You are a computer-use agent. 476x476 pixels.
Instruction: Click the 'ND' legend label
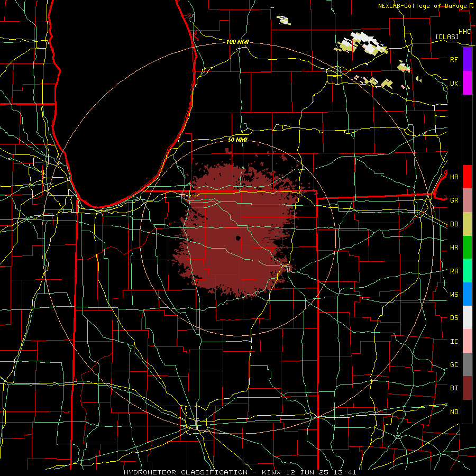(454, 411)
